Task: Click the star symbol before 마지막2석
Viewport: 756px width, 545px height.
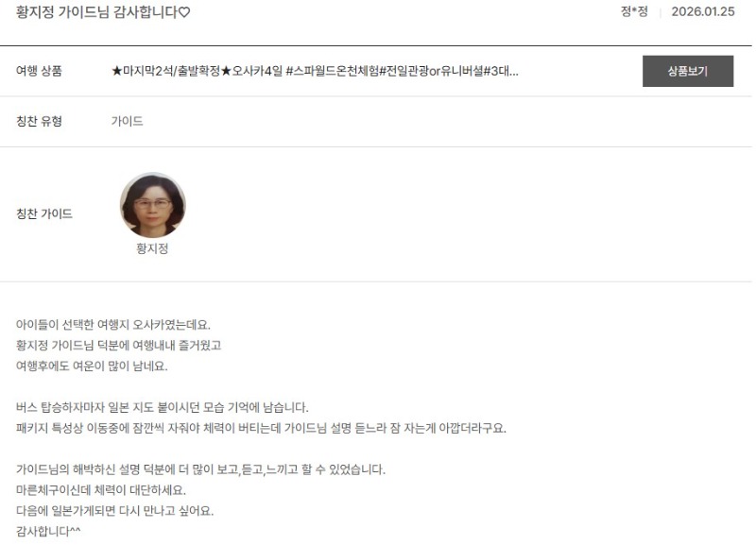Action: [116, 72]
